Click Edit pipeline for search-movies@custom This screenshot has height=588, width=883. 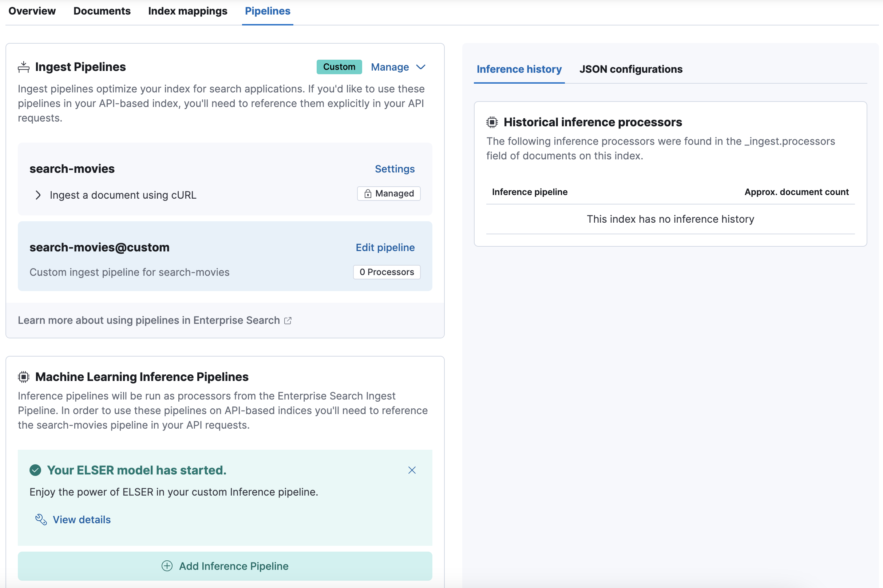(x=385, y=247)
